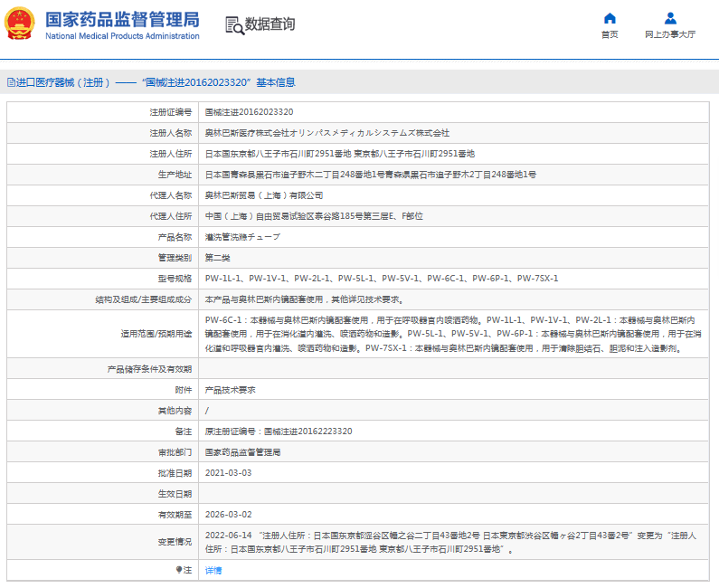The image size is (719, 588).
Task: Click the 附件 label
Action: [184, 390]
